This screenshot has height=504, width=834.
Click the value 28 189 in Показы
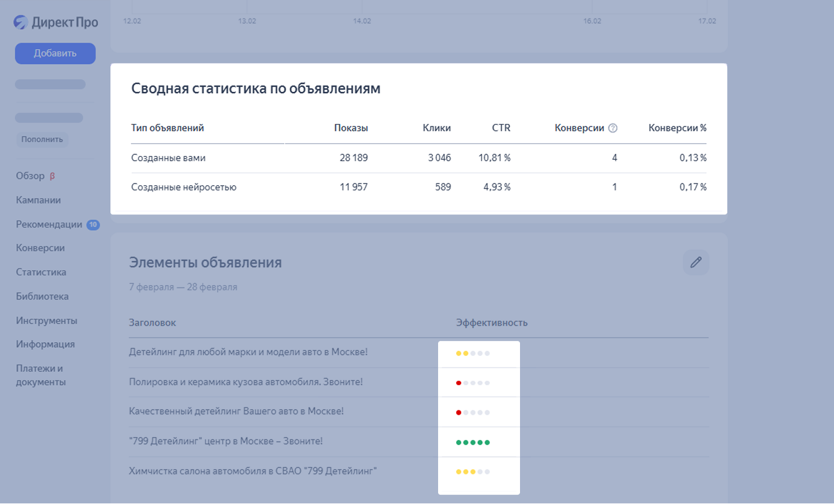pyautogui.click(x=354, y=158)
